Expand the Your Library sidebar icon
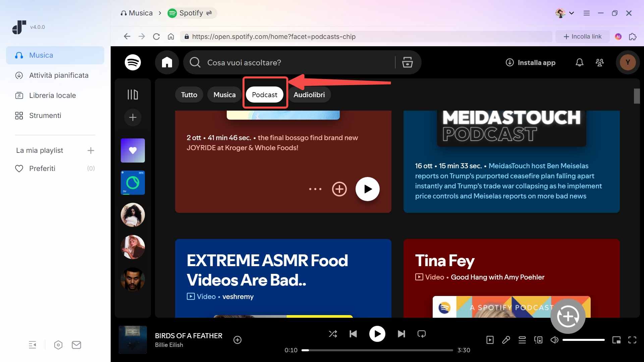Viewport: 644px width, 362px height. 132,95
